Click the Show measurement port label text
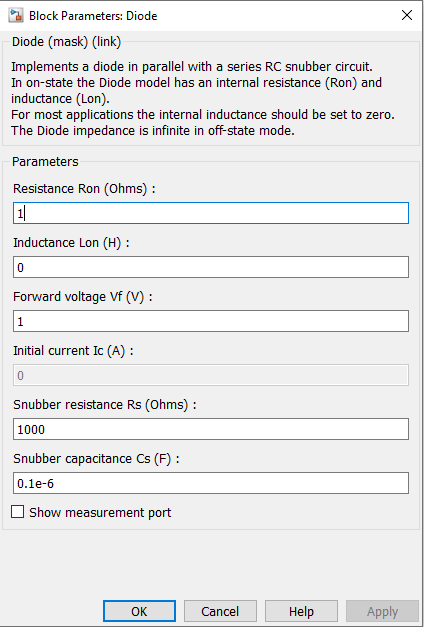424x627 pixels. pos(100,512)
